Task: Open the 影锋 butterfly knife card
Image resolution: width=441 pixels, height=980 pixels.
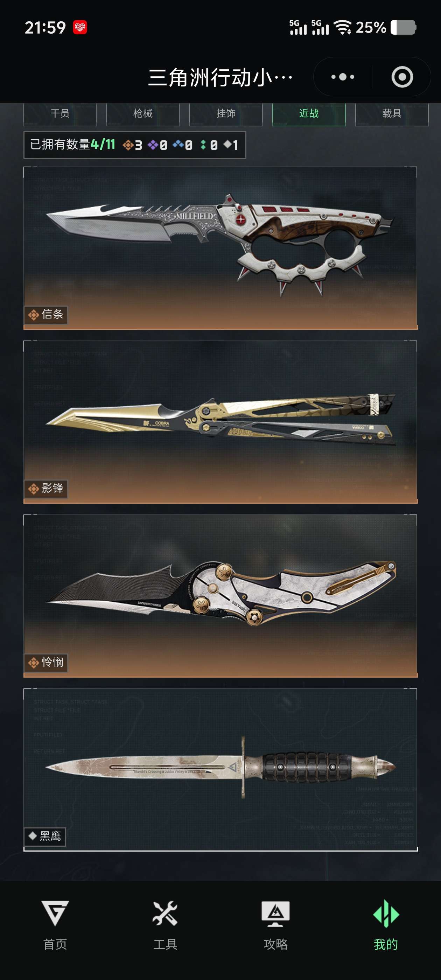Action: click(220, 422)
